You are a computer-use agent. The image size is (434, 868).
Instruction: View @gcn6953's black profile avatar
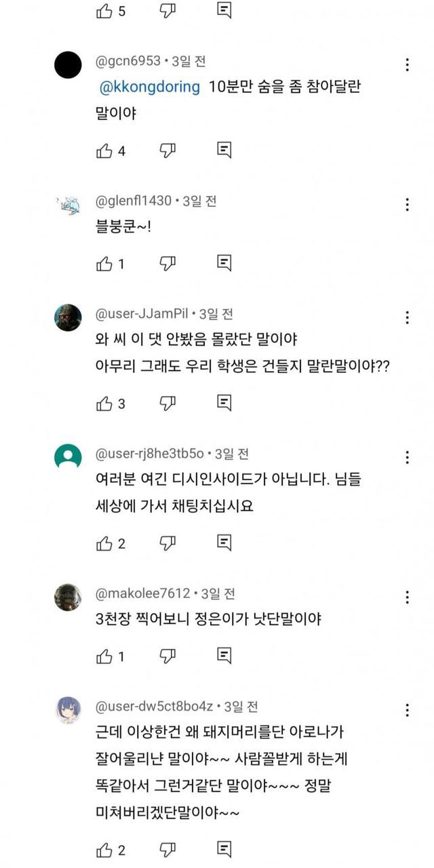pos(68,65)
